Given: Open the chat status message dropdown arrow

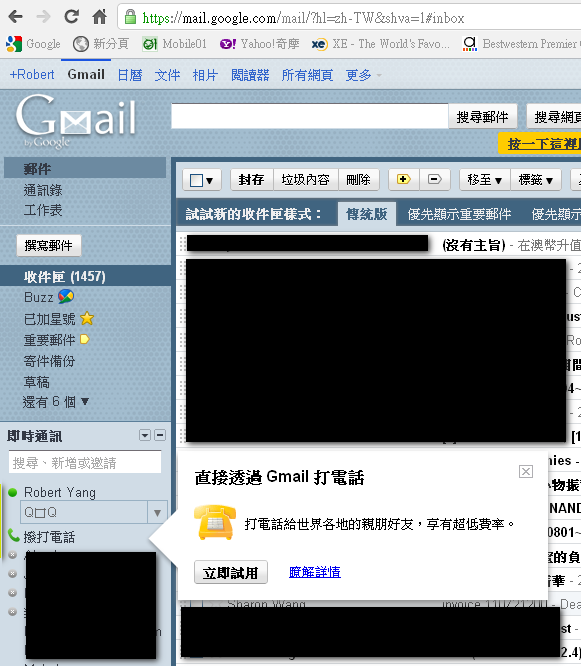Looking at the screenshot, I should pos(157,512).
